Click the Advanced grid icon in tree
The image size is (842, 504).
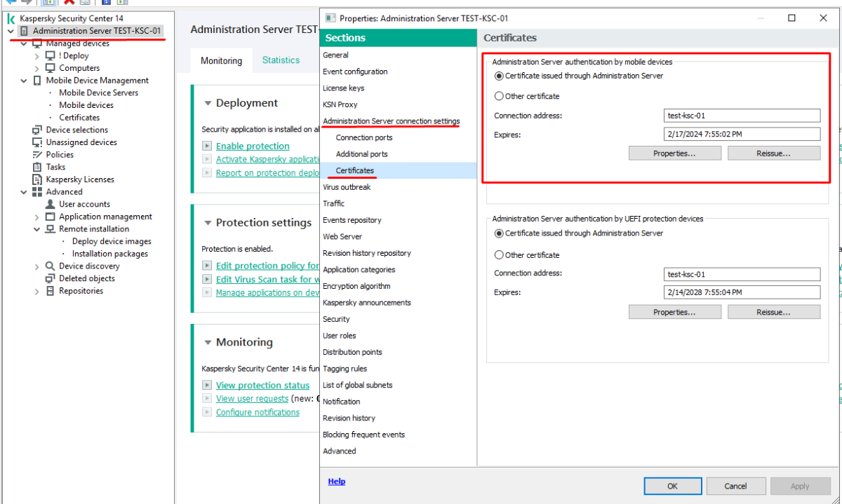click(x=37, y=192)
